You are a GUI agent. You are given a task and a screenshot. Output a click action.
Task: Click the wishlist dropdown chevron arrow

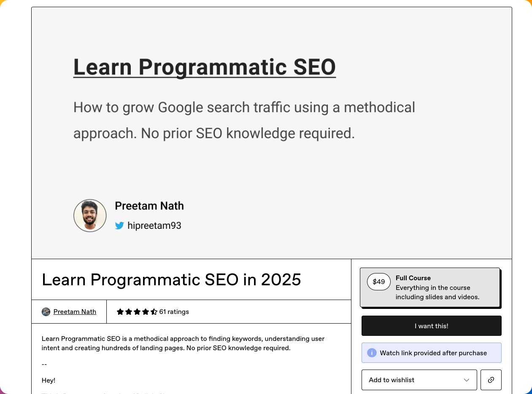(x=467, y=380)
